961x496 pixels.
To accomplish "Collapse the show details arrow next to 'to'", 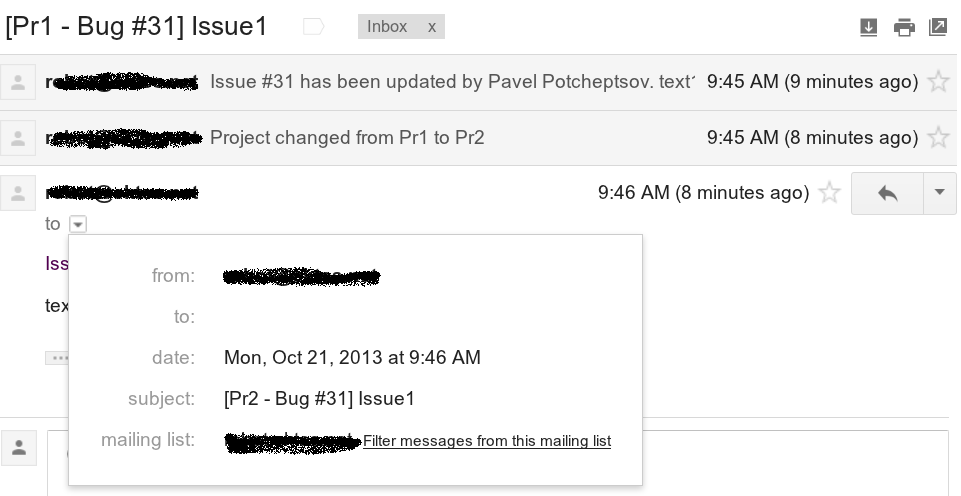I will point(78,224).
